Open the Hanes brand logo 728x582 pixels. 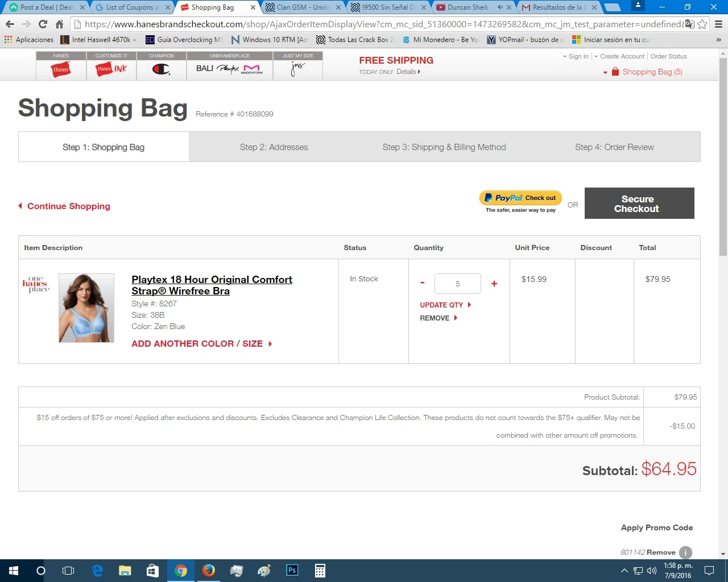pyautogui.click(x=61, y=69)
